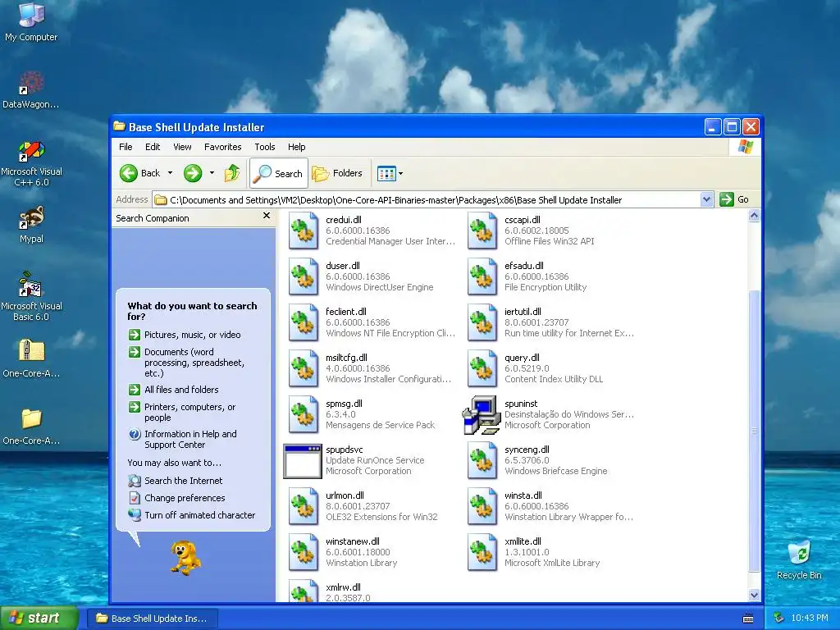Viewport: 840px width, 630px height.
Task: Click the My Computer desktop icon
Action: pos(31,21)
